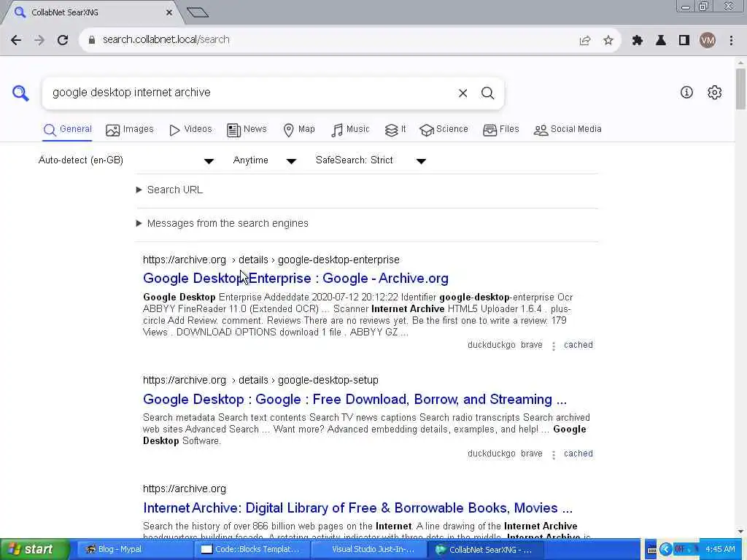
Task: Switch to the It category tab
Action: [395, 130]
